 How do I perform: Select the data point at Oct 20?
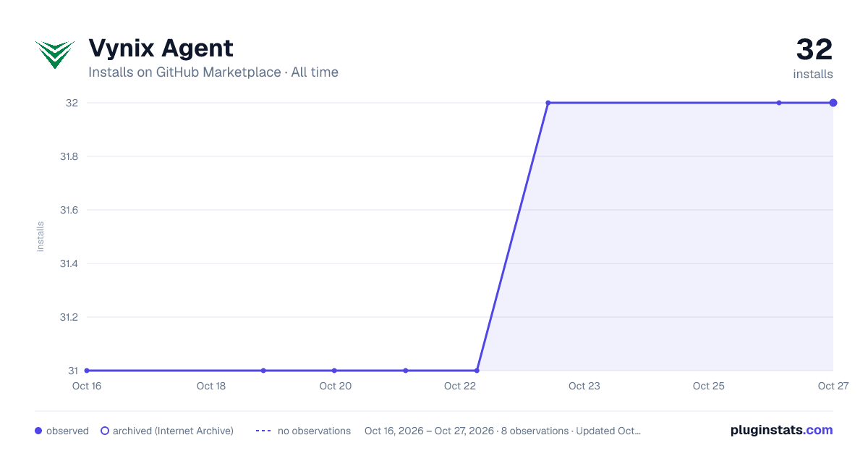coord(334,371)
